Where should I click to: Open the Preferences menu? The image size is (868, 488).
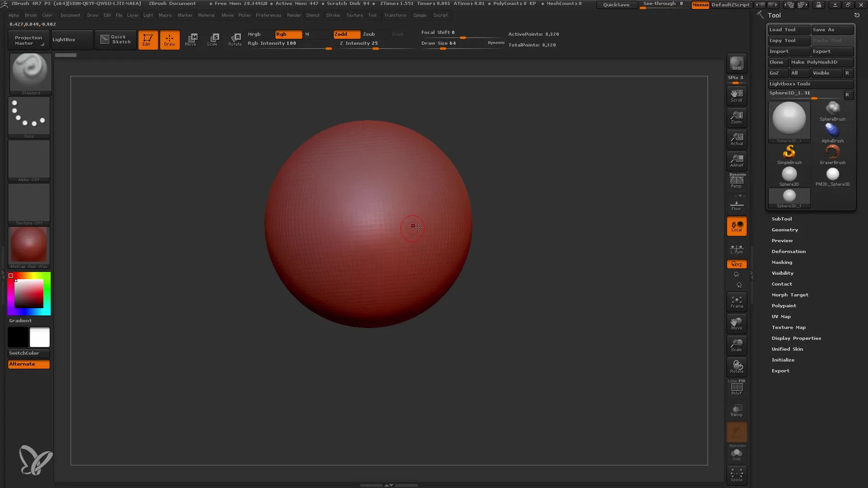coord(268,15)
